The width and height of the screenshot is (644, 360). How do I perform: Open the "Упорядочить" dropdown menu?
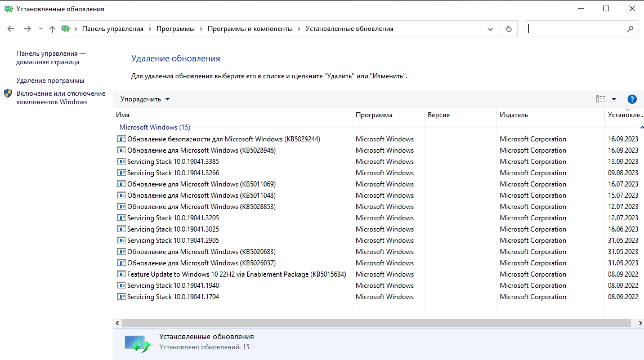[x=145, y=99]
